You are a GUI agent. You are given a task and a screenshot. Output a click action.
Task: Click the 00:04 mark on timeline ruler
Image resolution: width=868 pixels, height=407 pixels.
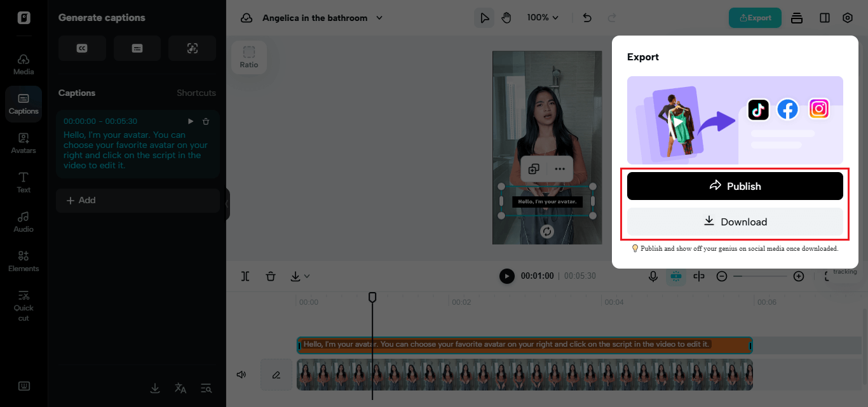click(614, 302)
